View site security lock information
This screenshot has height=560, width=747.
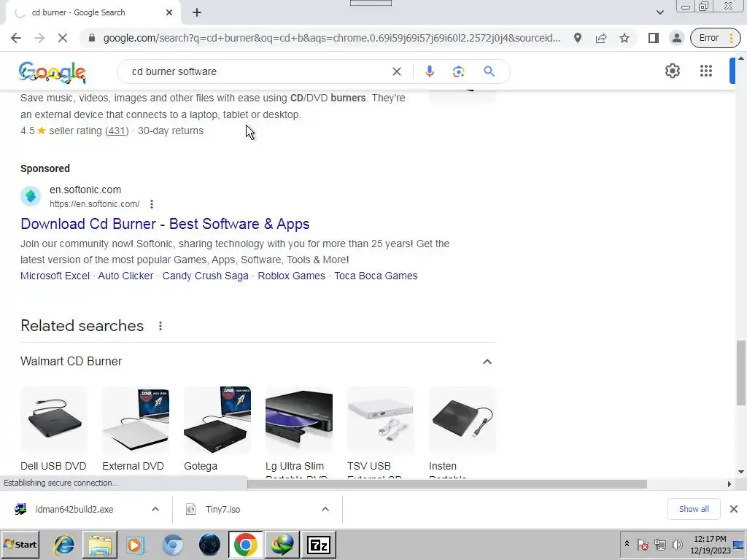click(92, 38)
